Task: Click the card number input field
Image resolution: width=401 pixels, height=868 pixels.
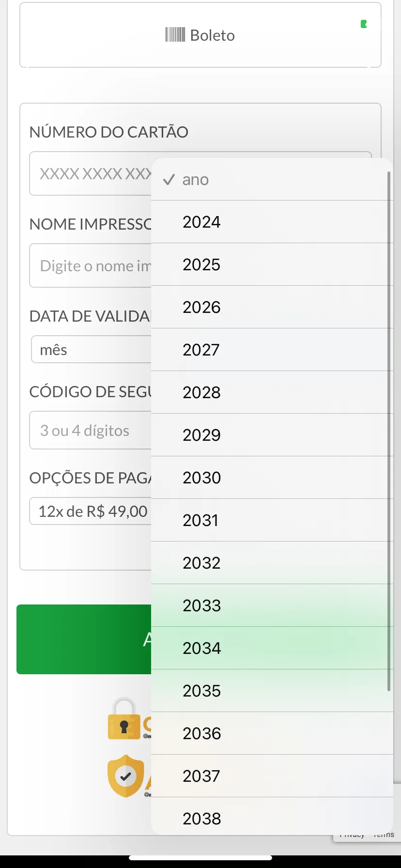Action: click(91, 173)
